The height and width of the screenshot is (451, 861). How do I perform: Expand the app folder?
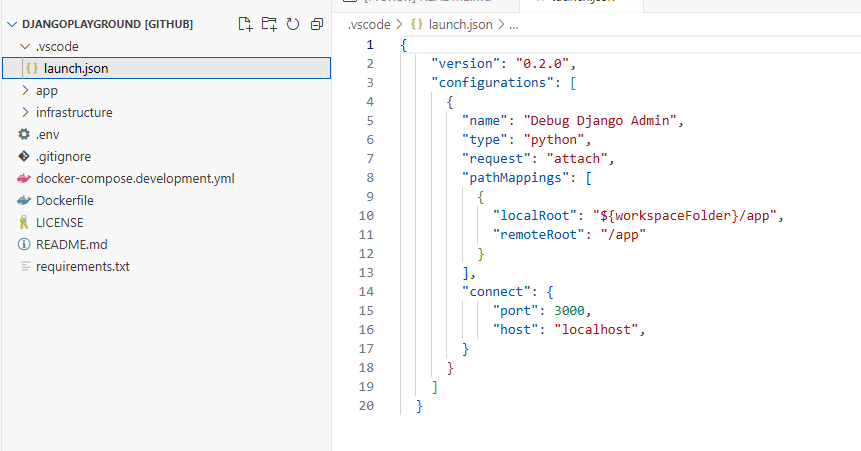(x=25, y=90)
